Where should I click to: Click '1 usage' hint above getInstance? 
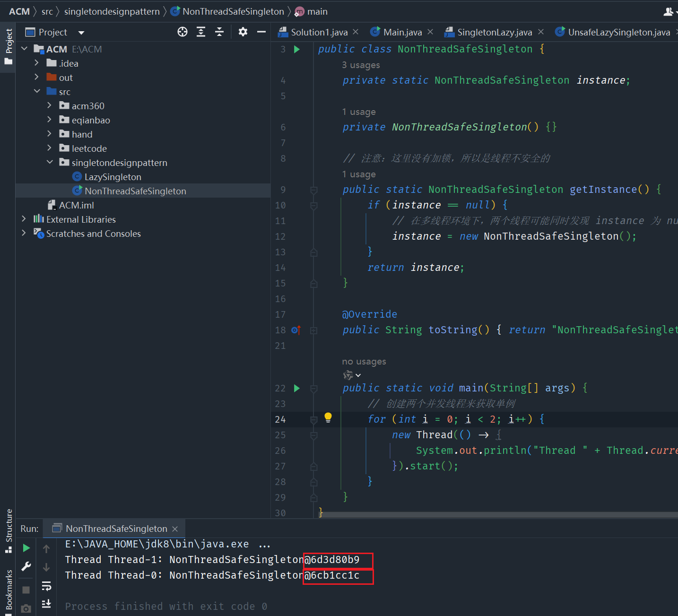359,174
